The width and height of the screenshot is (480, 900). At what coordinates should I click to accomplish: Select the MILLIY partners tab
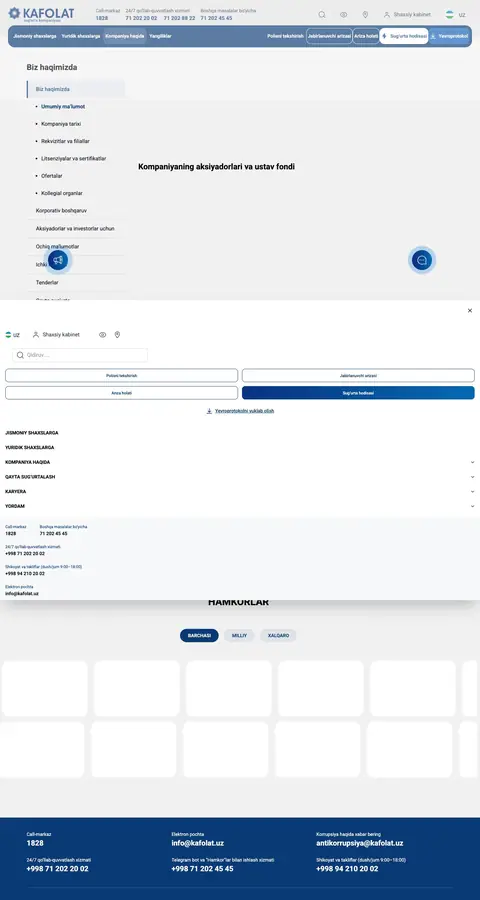coord(239,636)
